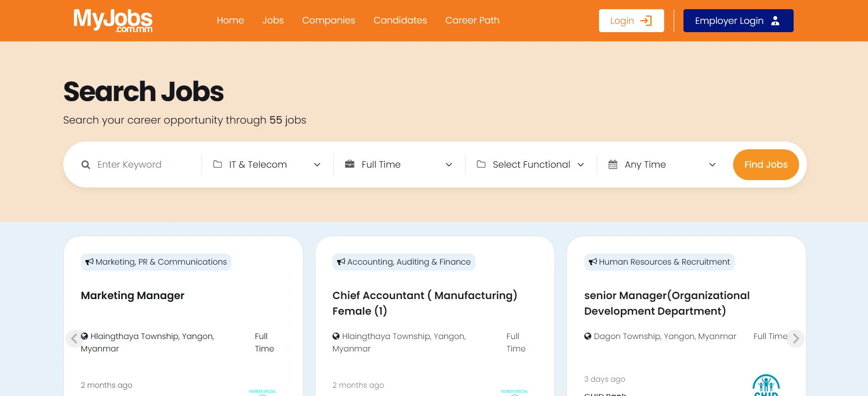Screen dimensions: 868x396
Task: Click the briefcase icon beside Full Time
Action: [x=350, y=164]
